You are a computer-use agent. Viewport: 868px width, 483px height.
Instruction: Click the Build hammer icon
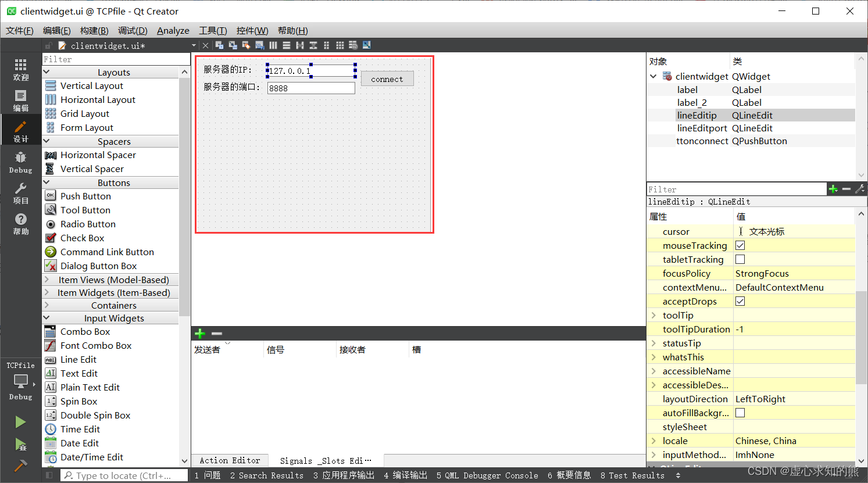tap(20, 466)
